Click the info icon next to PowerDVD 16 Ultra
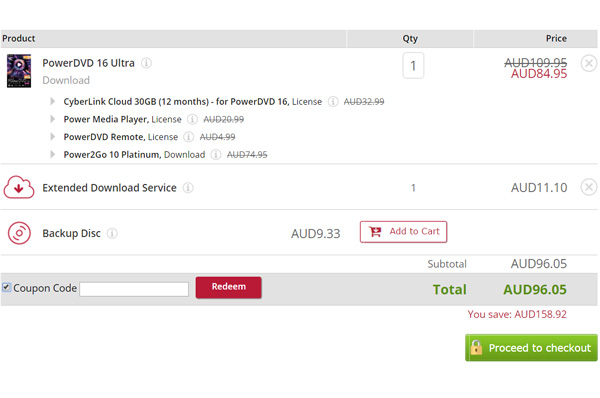 pyautogui.click(x=146, y=63)
